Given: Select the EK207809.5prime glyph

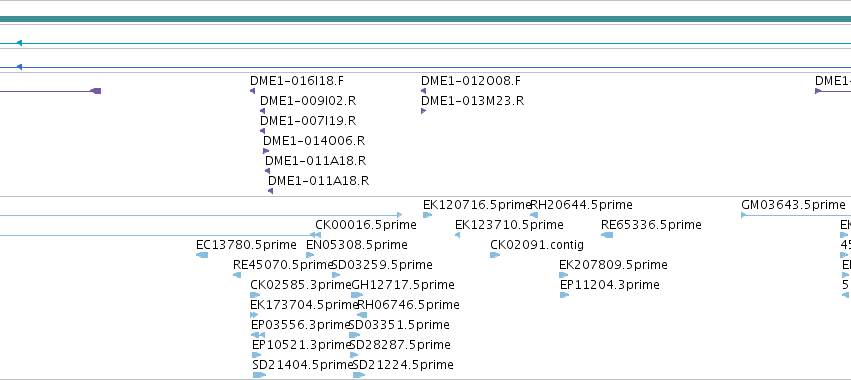Looking at the screenshot, I should [564, 275].
